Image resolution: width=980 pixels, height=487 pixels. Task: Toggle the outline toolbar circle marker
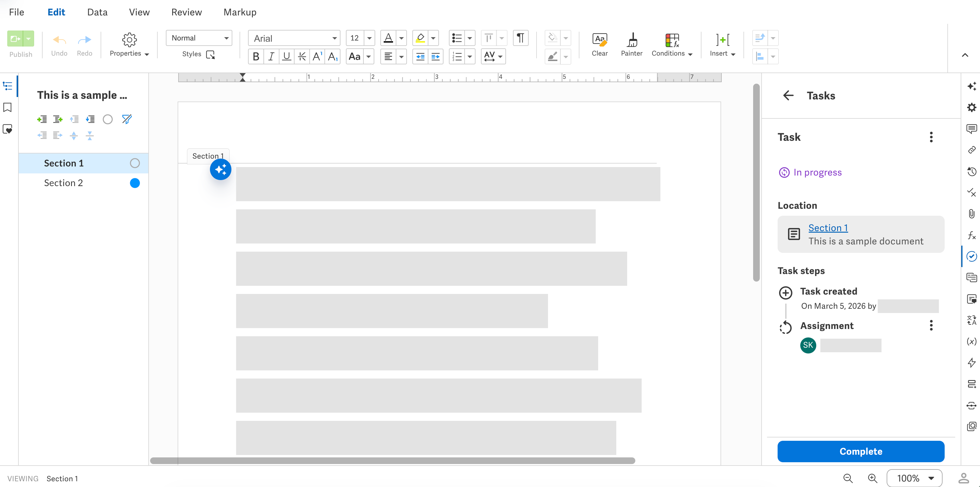(x=108, y=119)
